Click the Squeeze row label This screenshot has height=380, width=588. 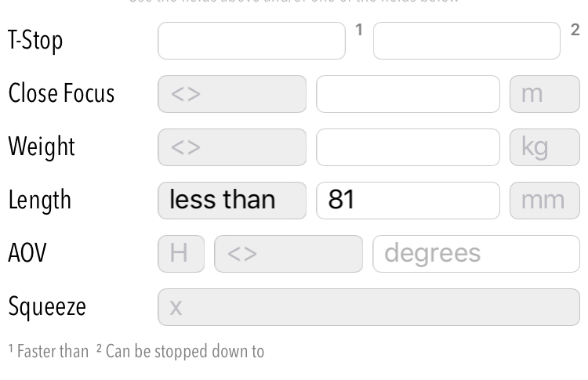(47, 307)
